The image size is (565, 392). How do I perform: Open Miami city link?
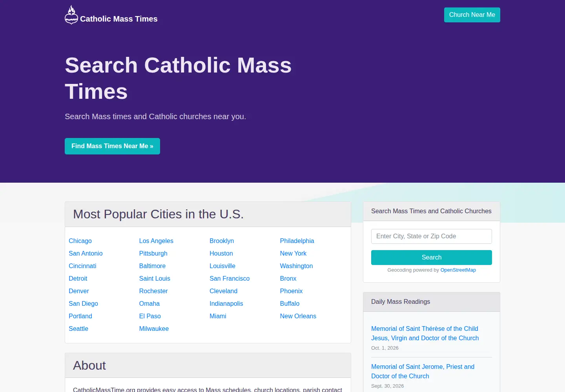[x=218, y=316]
